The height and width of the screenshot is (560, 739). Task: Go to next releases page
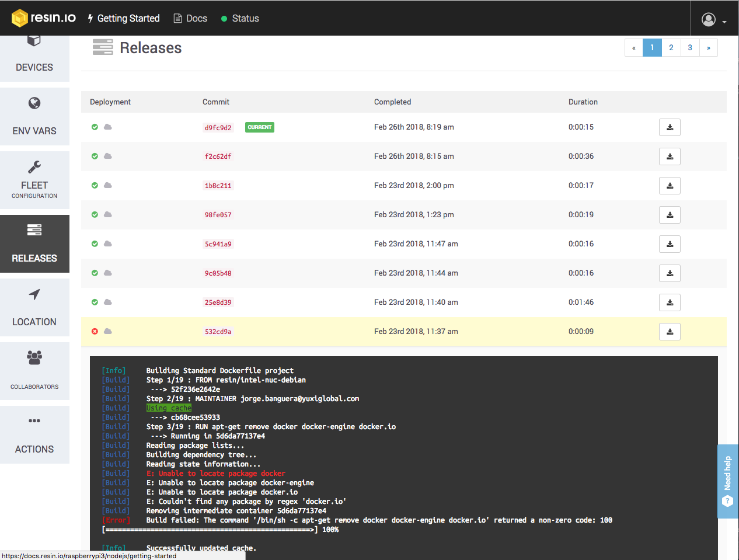point(709,48)
